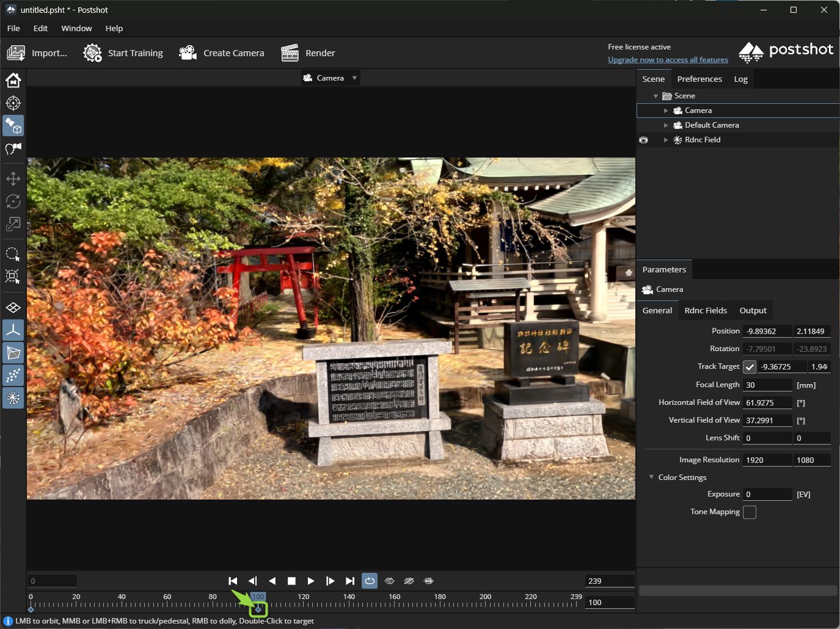Image resolution: width=840 pixels, height=629 pixels.
Task: Select the move translate tool
Action: (13, 179)
